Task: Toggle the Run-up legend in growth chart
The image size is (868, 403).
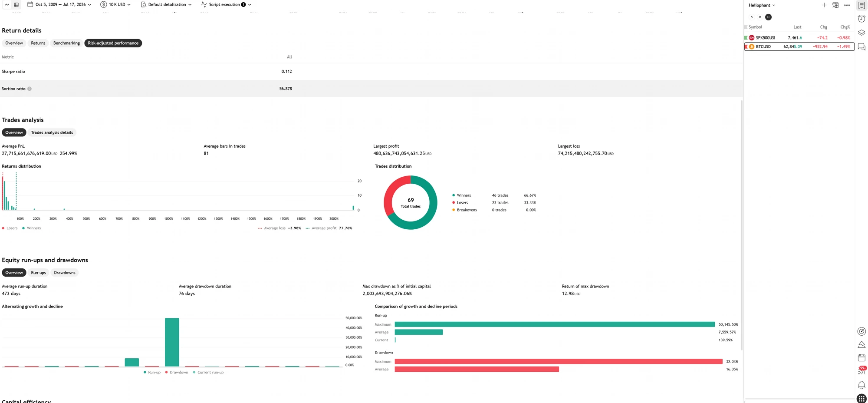Action: click(152, 373)
